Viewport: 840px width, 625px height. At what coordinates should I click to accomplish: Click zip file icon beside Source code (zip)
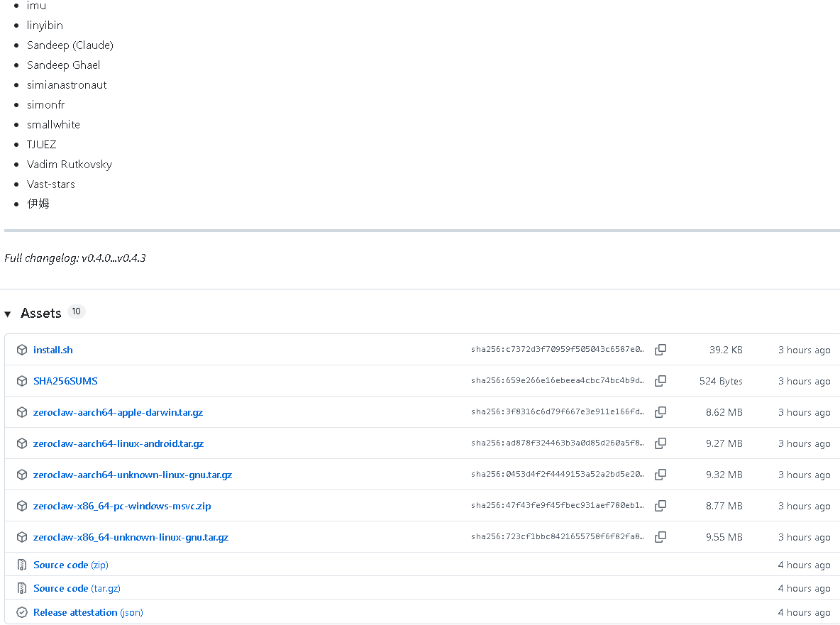22,565
